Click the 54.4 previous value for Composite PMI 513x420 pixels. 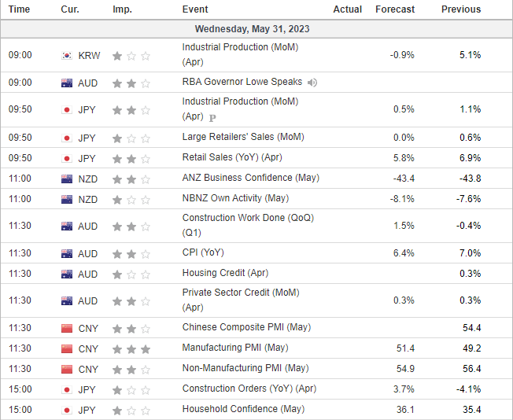tap(472, 328)
